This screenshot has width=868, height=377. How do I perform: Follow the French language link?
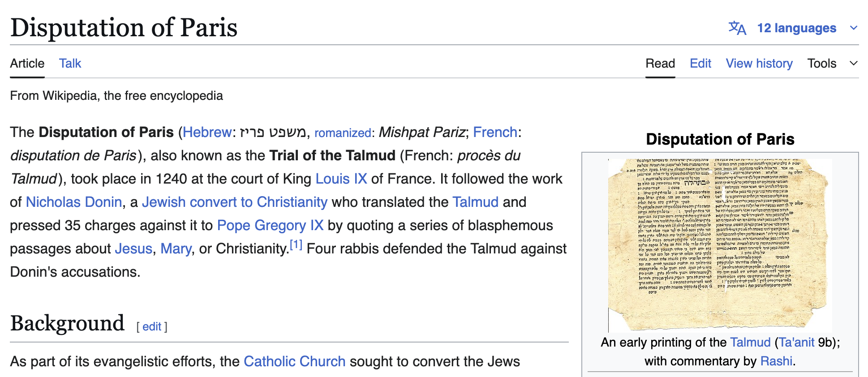[495, 132]
